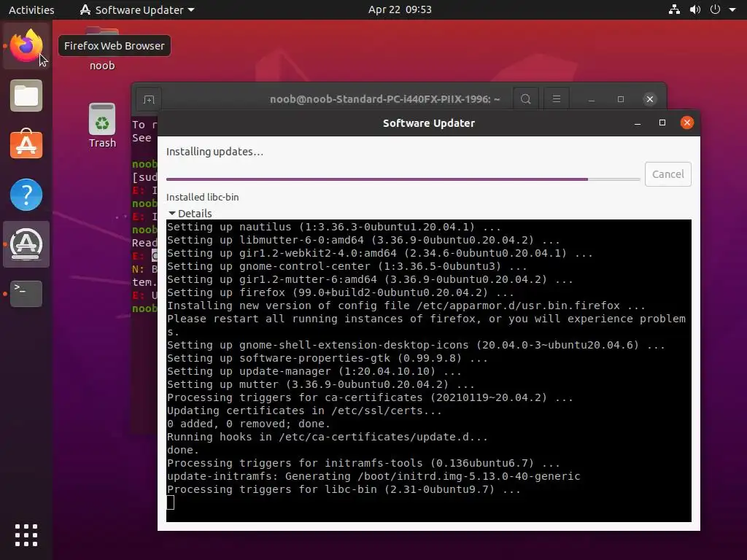This screenshot has width=747, height=560.
Task: Open Activities overview
Action: point(31,9)
